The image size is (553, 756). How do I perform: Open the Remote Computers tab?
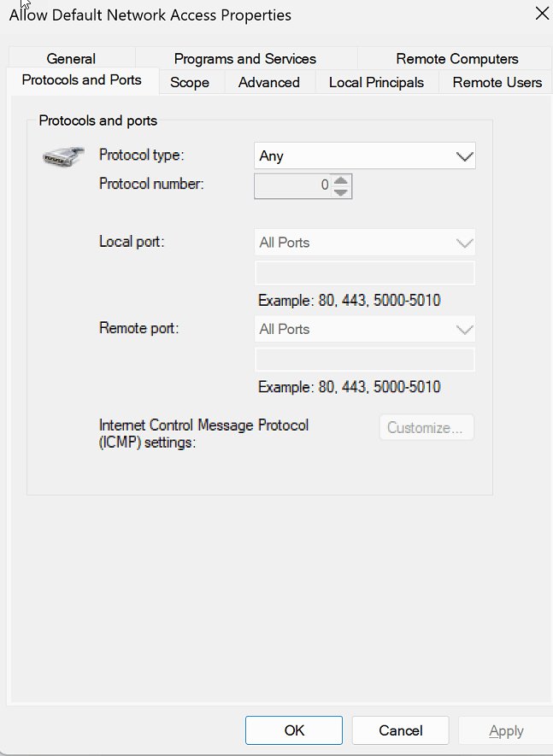coord(456,58)
